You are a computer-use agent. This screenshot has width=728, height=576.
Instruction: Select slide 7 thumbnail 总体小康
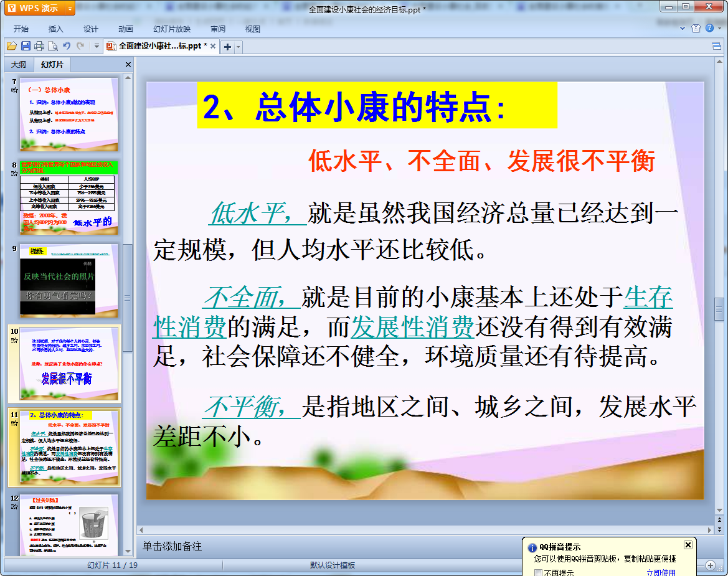pos(69,114)
